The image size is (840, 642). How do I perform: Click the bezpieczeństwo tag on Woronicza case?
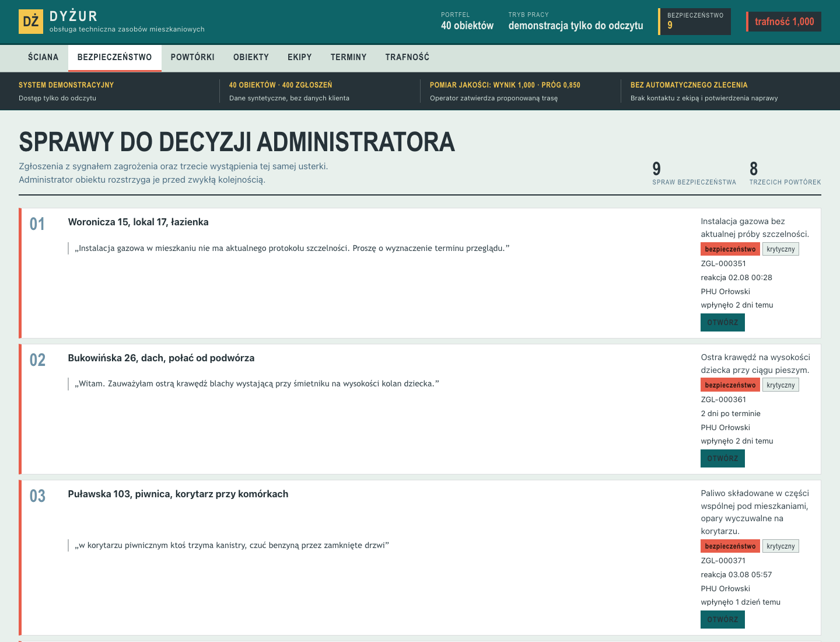tap(730, 249)
